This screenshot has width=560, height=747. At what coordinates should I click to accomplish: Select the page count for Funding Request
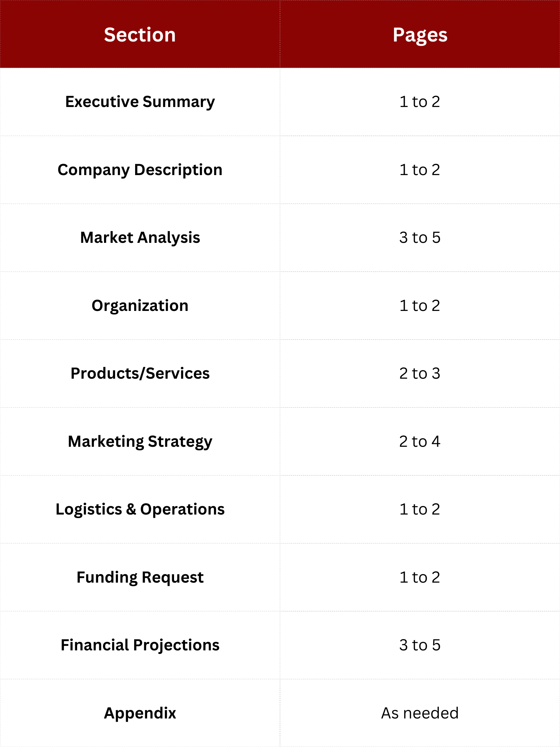point(420,577)
